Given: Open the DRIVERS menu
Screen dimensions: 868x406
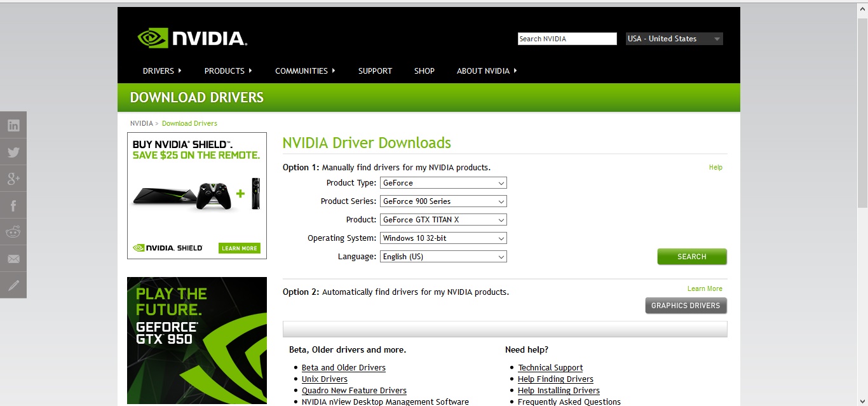Looking at the screenshot, I should (x=162, y=71).
